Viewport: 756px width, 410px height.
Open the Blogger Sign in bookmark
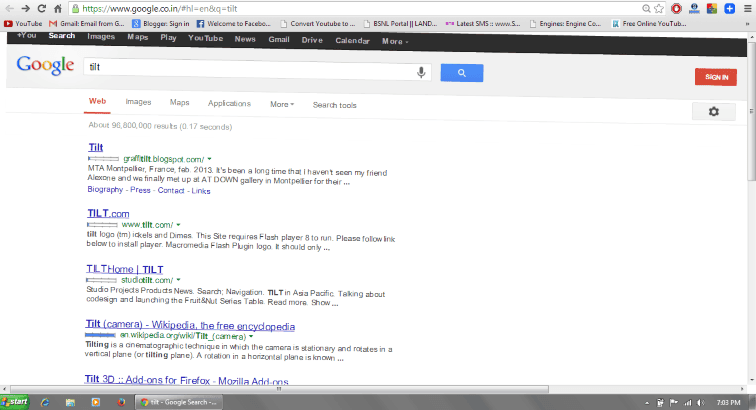(161, 23)
